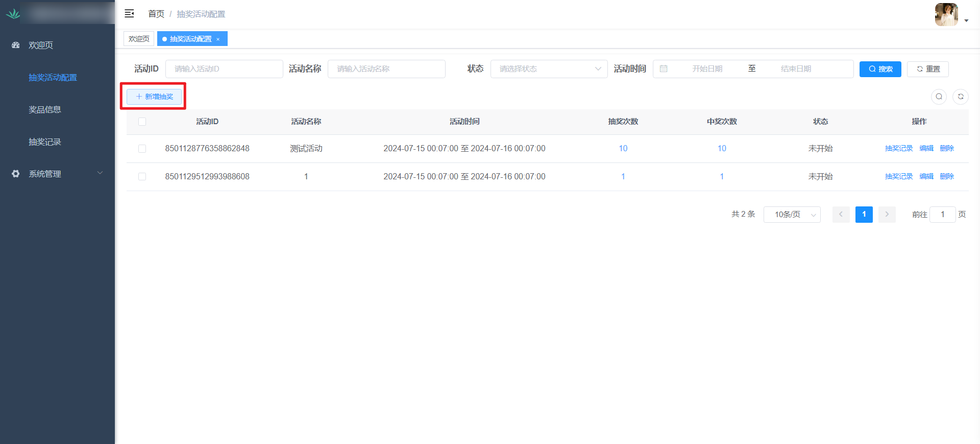Expand the 系统管理 sidebar menu

pyautogui.click(x=57, y=174)
